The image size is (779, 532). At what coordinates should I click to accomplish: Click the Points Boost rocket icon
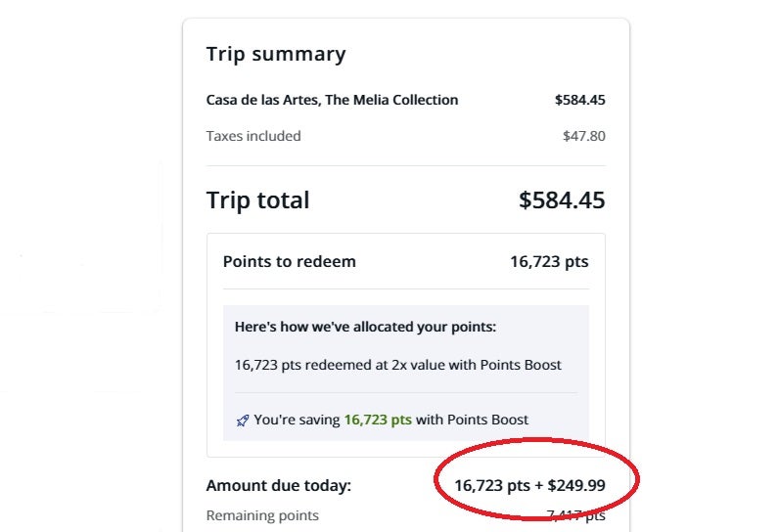pyautogui.click(x=243, y=420)
